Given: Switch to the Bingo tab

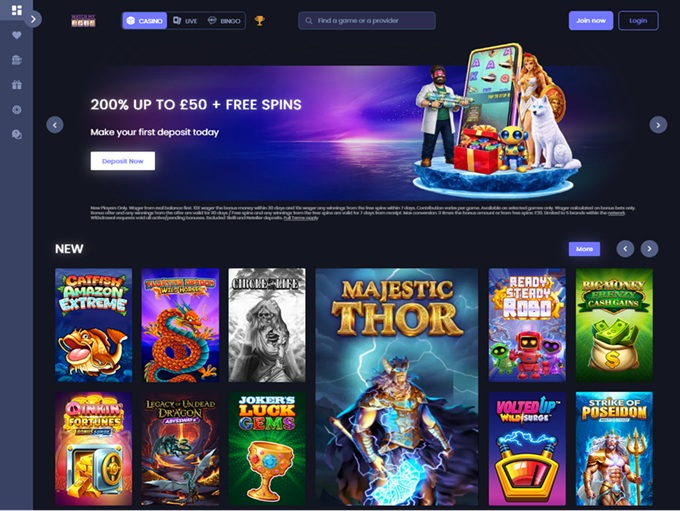Looking at the screenshot, I should point(224,21).
